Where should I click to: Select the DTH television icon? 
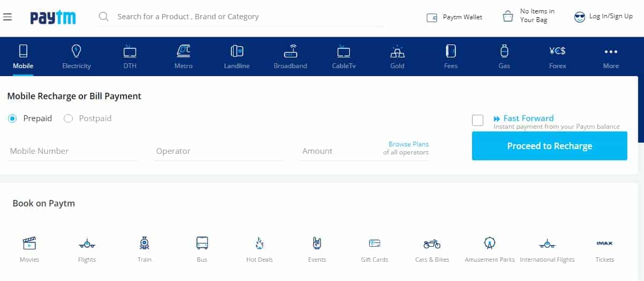click(x=130, y=51)
